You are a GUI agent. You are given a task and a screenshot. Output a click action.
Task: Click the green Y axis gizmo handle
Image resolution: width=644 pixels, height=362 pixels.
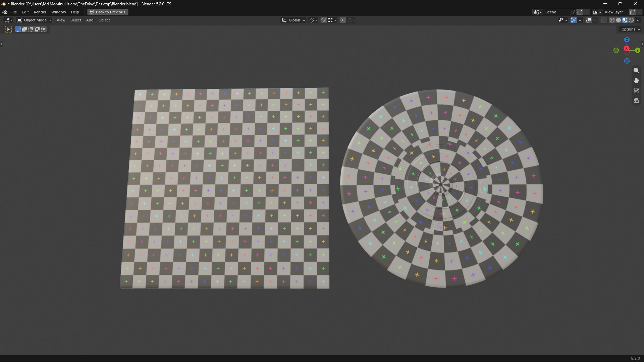pos(637,50)
